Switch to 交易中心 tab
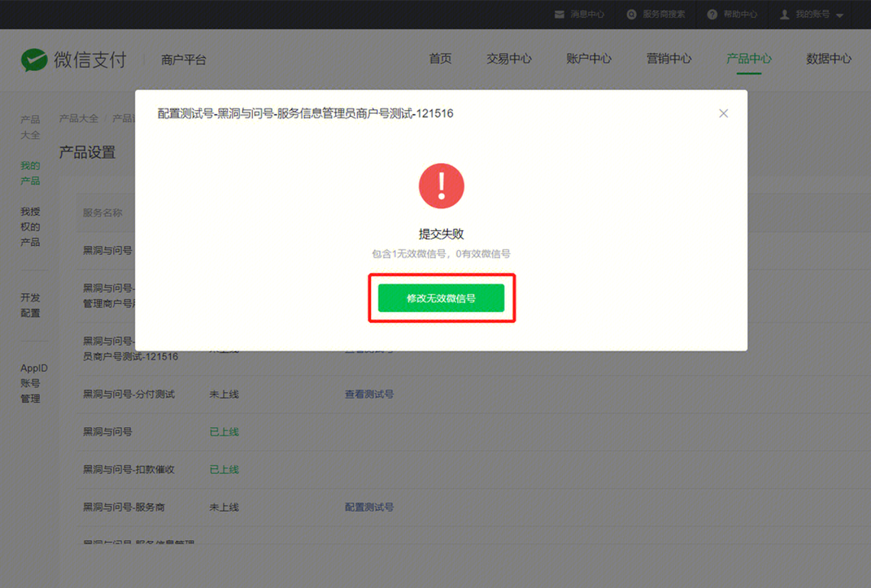871x588 pixels. click(508, 59)
